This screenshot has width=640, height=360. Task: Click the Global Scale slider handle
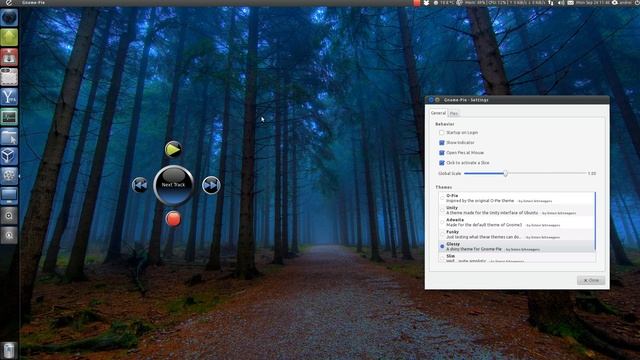[x=505, y=173]
